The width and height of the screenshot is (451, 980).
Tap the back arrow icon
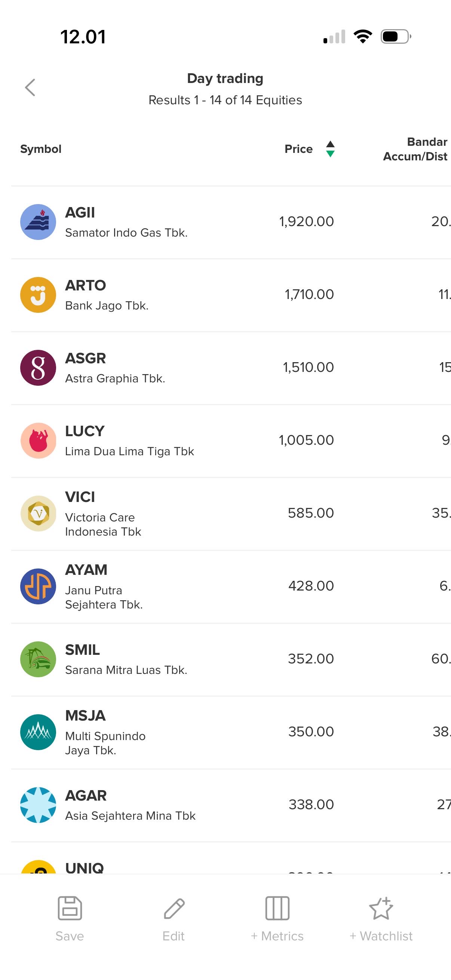[30, 88]
